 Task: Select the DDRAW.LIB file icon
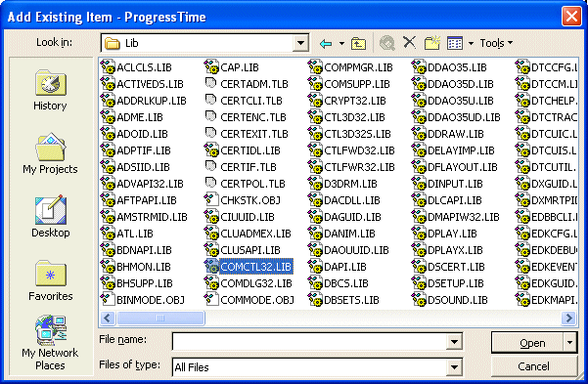coord(419,134)
